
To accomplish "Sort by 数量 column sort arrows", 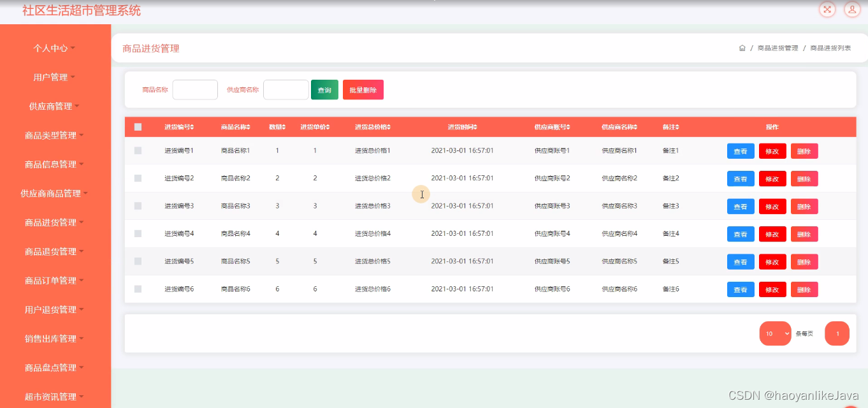I will click(x=284, y=127).
